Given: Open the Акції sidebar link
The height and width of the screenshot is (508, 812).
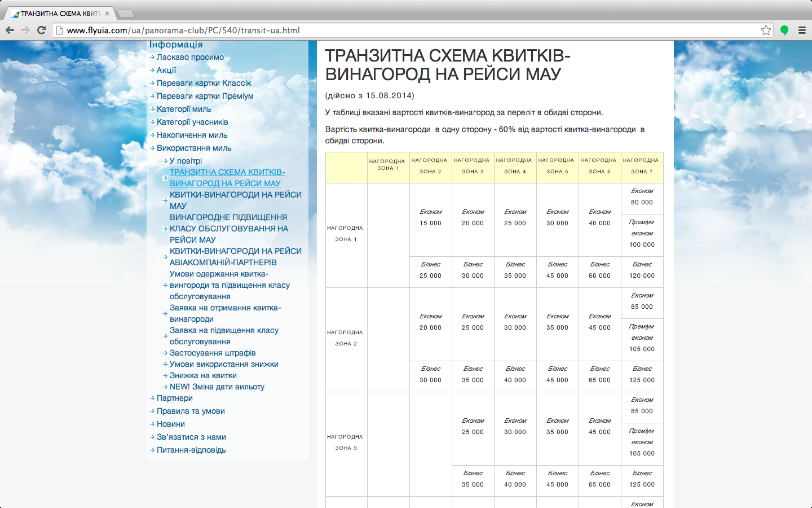Looking at the screenshot, I should pyautogui.click(x=166, y=70).
